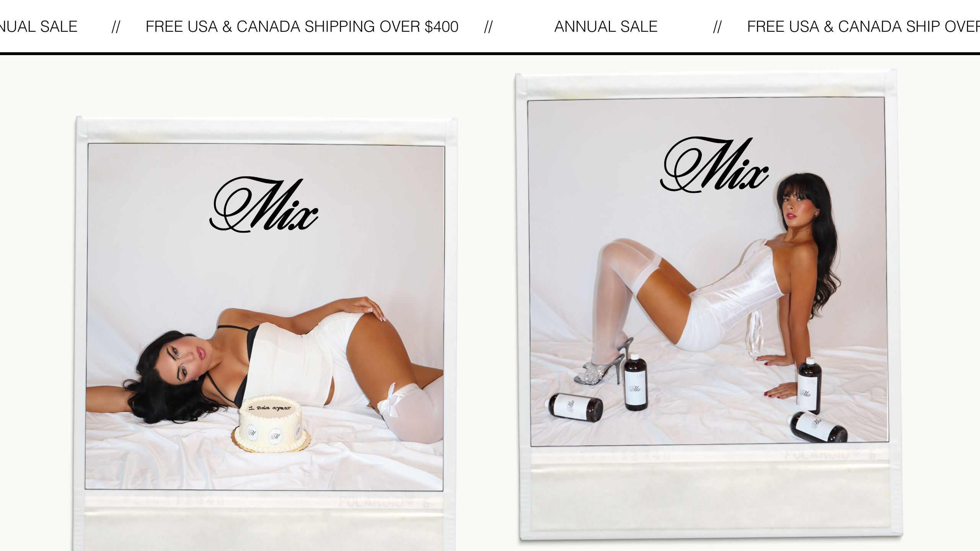The image size is (980, 551).
Task: Open the right polaroid photo with bottles
Action: (708, 272)
